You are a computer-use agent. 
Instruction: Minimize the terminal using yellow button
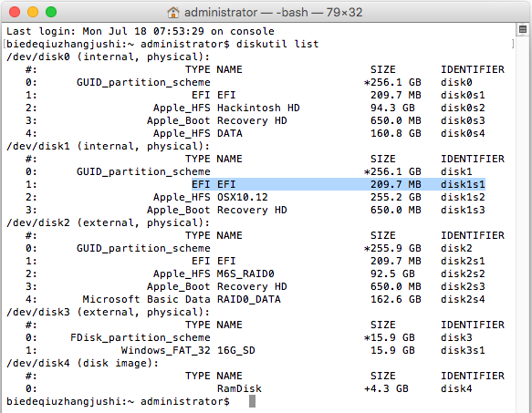pyautogui.click(x=33, y=12)
